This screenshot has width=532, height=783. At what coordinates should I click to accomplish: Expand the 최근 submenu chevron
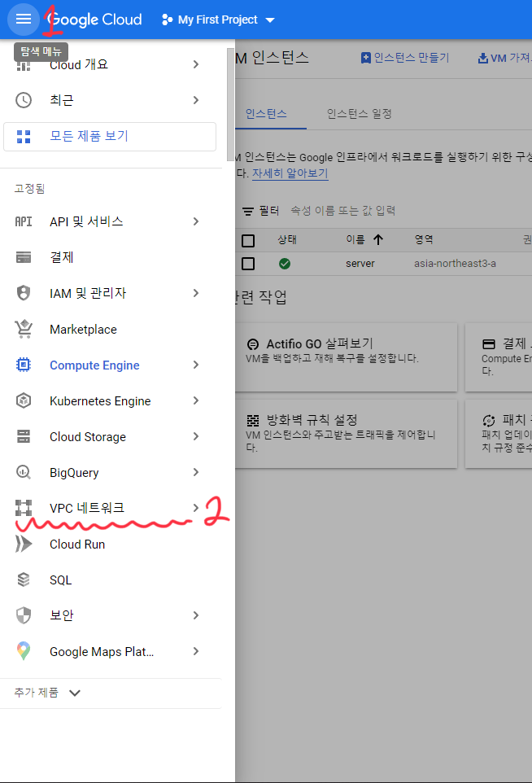(195, 100)
